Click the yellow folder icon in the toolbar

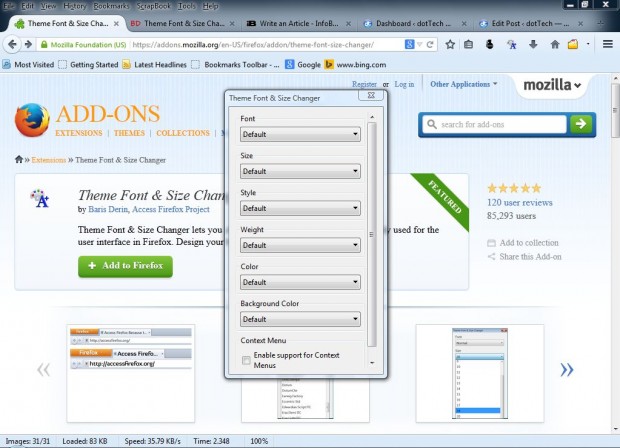click(573, 44)
